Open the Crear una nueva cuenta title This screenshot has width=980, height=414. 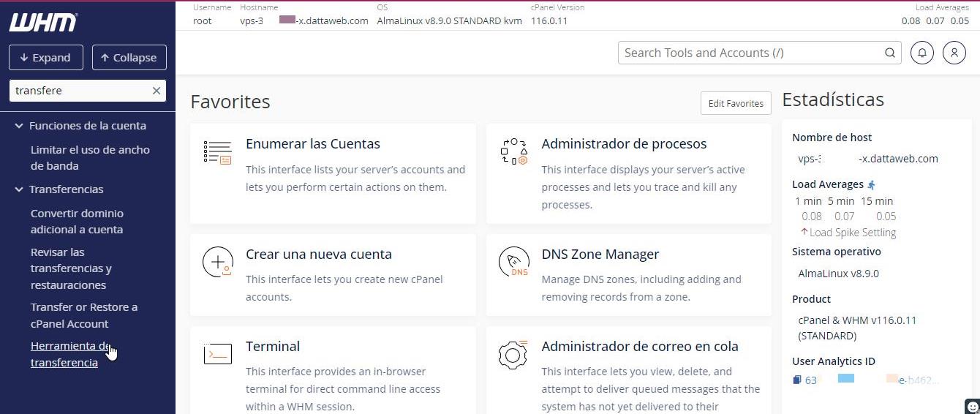click(319, 254)
